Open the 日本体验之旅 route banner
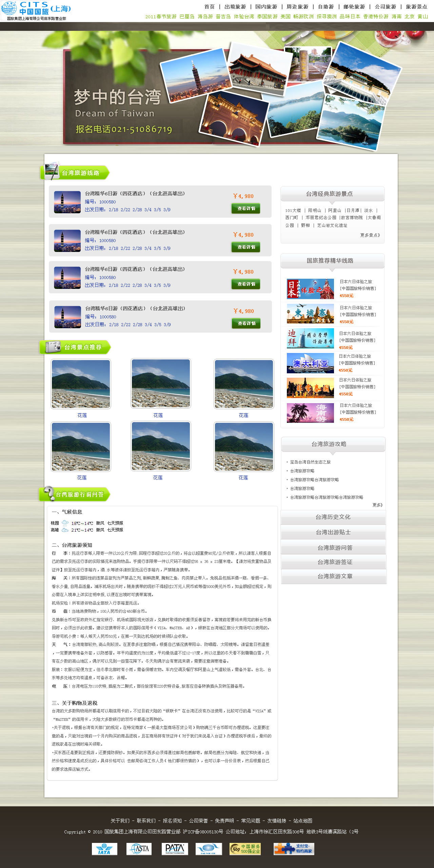The width and height of the screenshot is (434, 868). 310,289
